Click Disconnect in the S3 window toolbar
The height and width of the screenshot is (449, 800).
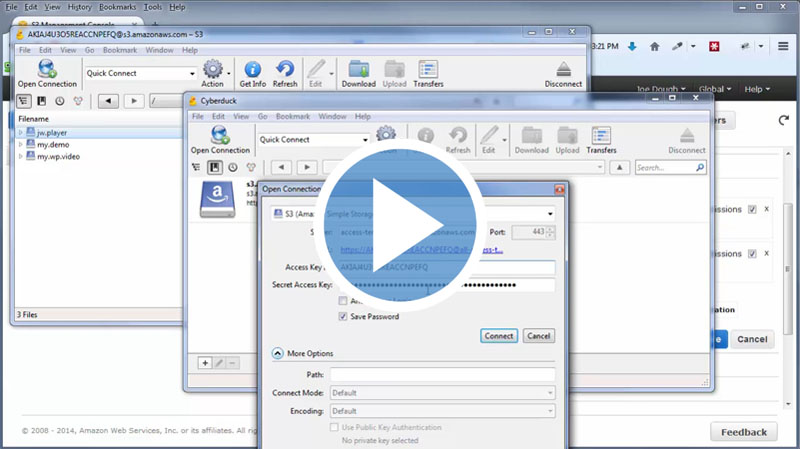coord(564,72)
